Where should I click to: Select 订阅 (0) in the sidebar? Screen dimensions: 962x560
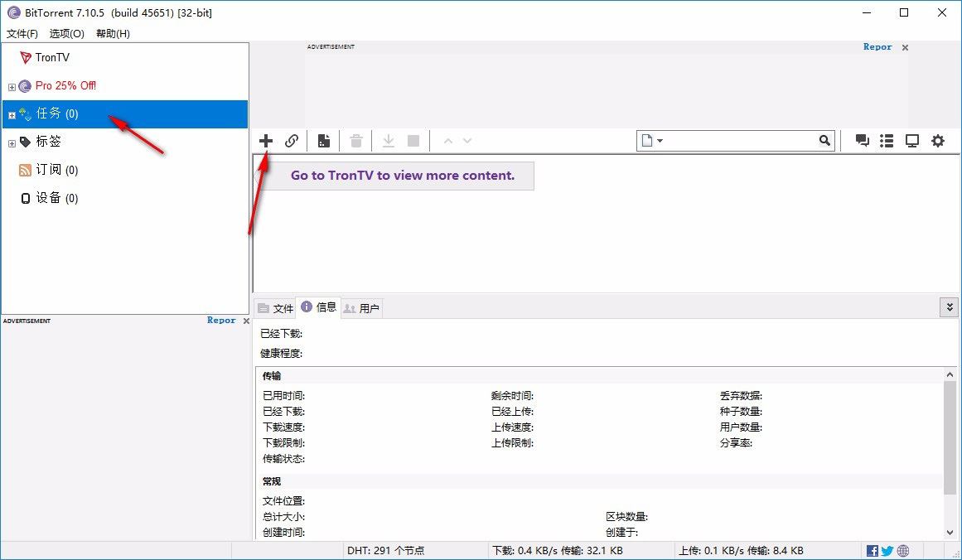click(x=57, y=170)
